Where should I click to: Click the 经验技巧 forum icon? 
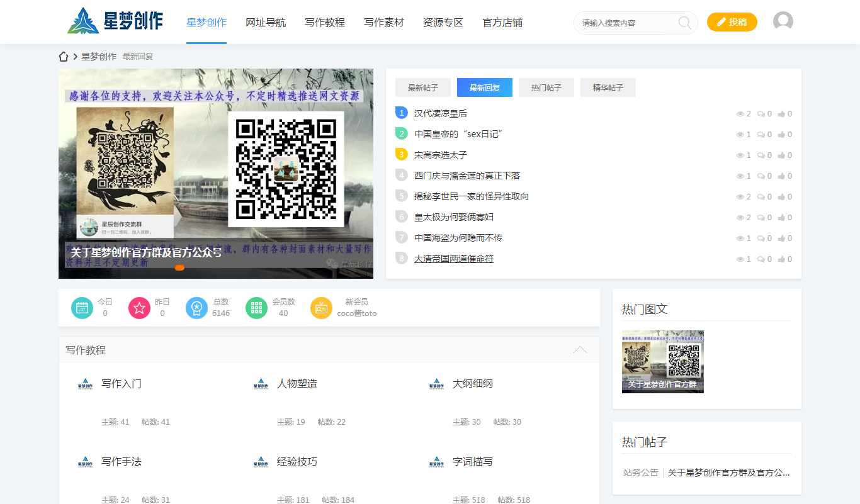tap(261, 462)
